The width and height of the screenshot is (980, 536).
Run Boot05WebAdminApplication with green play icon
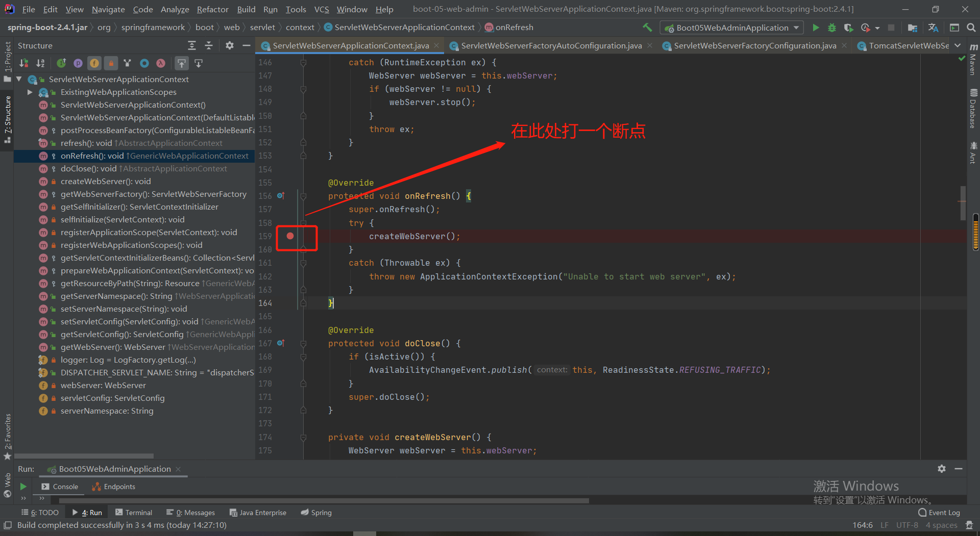click(x=816, y=28)
